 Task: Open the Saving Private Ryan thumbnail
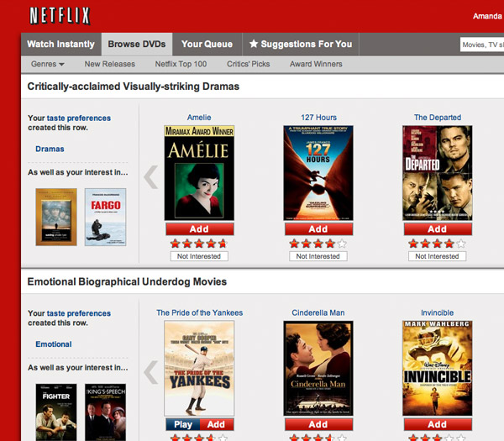[x=56, y=217]
